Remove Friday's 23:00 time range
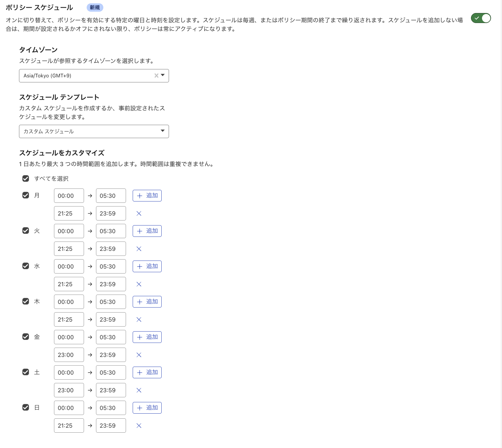Screen dimensions: 502x448 pyautogui.click(x=139, y=355)
